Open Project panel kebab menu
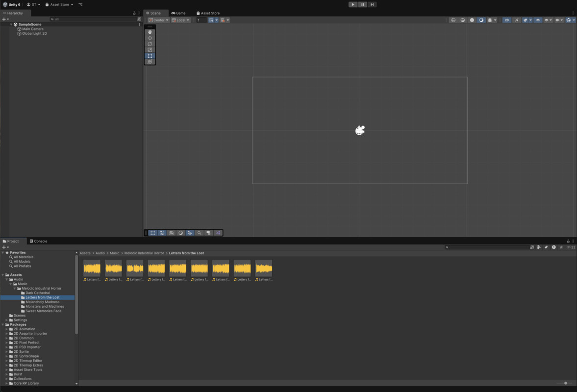 pyautogui.click(x=573, y=241)
